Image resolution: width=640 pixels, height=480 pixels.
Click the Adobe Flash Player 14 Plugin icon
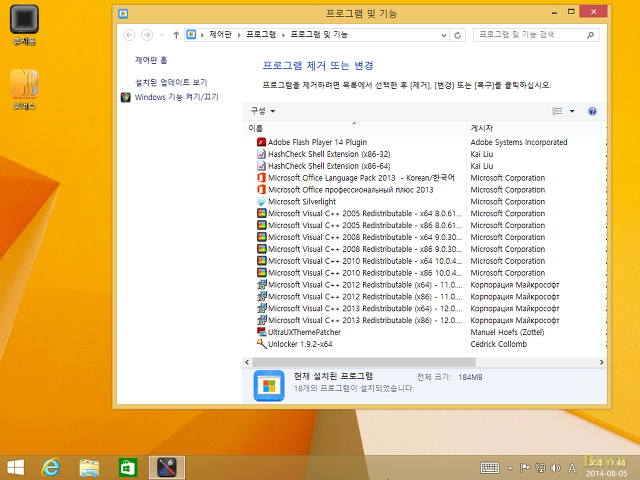pos(262,142)
